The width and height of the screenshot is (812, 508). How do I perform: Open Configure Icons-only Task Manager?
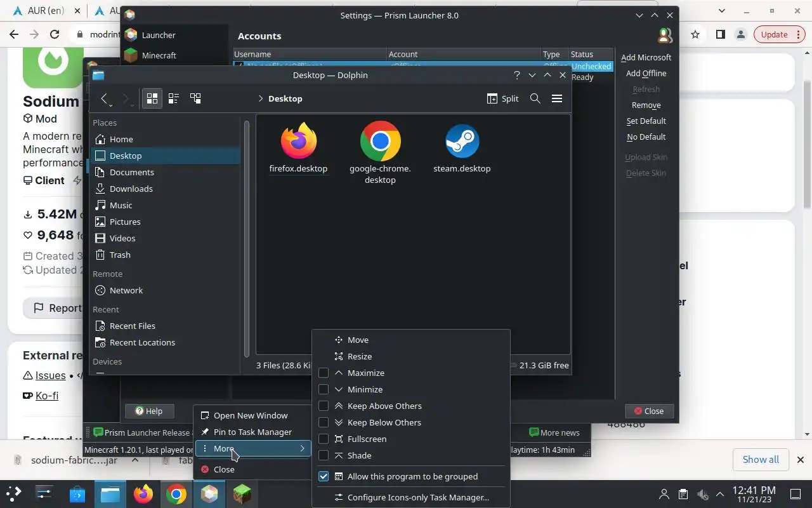click(x=411, y=497)
